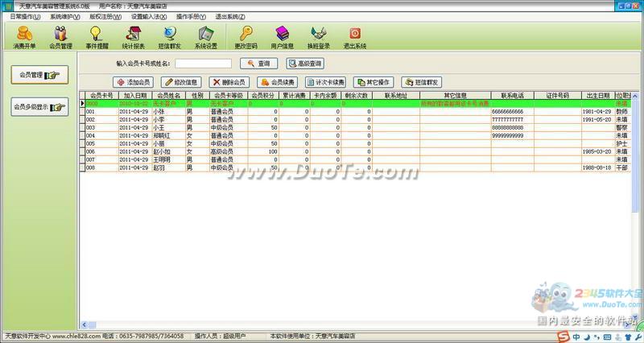Open 系统设置 toolbar icon
Viewport: 644px width, 343px height.
tap(206, 36)
